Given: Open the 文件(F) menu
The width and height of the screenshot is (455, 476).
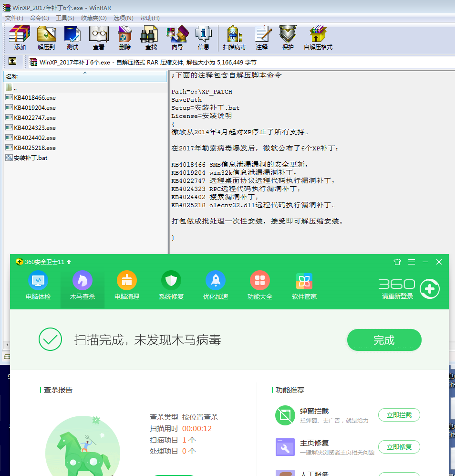Looking at the screenshot, I should (x=14, y=18).
